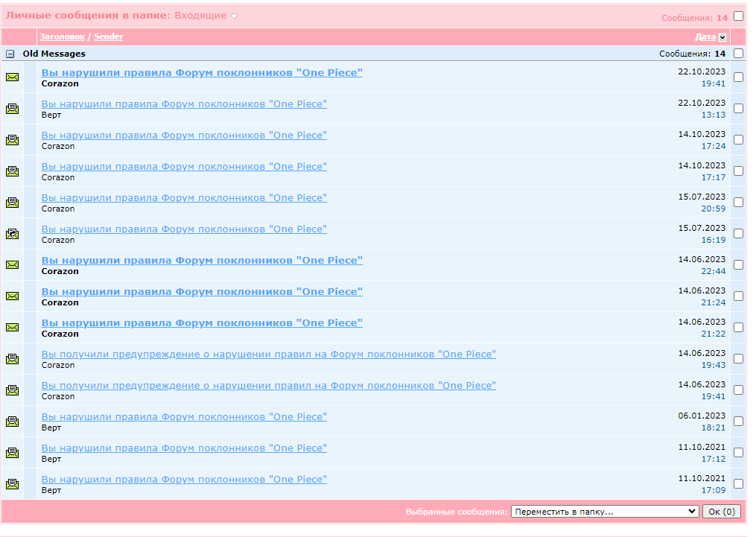Click the date 06.01.2023 text
This screenshot has height=537, width=756.
pyautogui.click(x=702, y=416)
